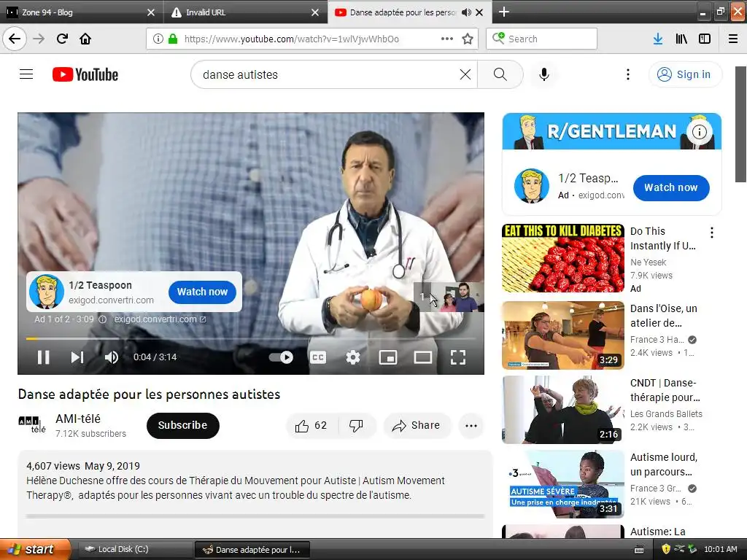The width and height of the screenshot is (747, 560).
Task: Open AMI-télé channel name link
Action: [x=78, y=419]
